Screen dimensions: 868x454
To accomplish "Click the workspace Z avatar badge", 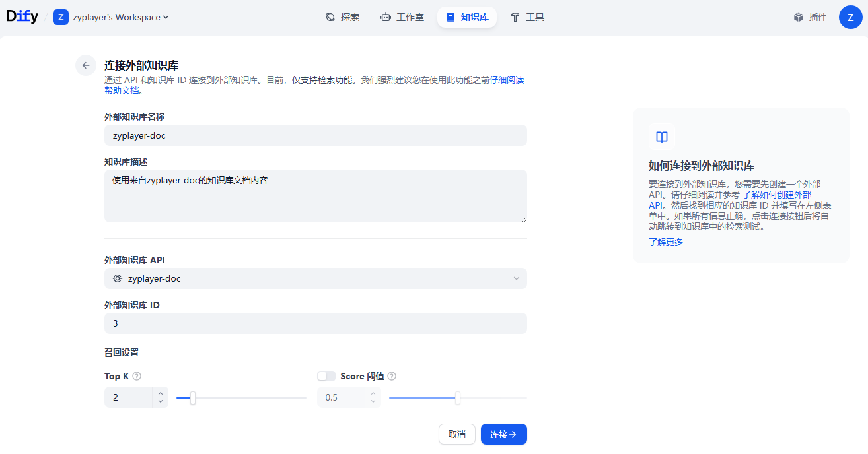I will pos(61,17).
